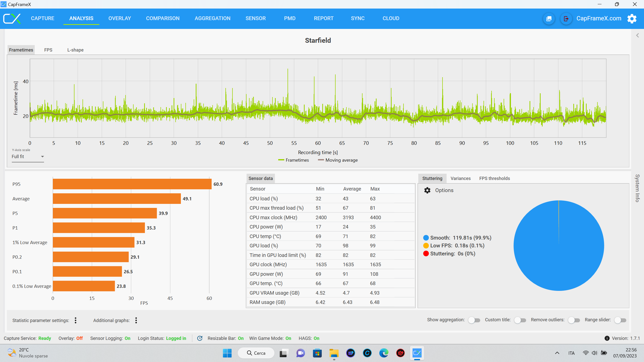Open the Y-Axis scale Full fit dropdown
Screen dimensions: 644x362
(28, 157)
